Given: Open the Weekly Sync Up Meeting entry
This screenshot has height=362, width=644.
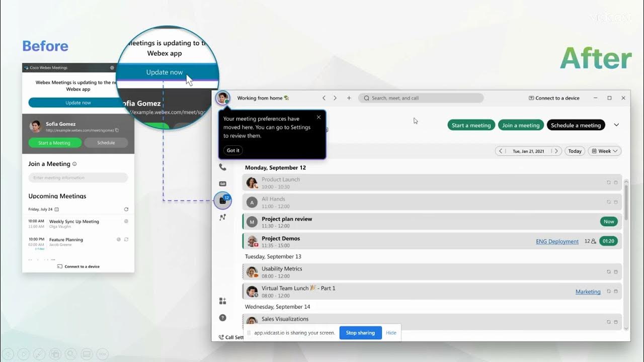Looking at the screenshot, I should tap(78, 224).
